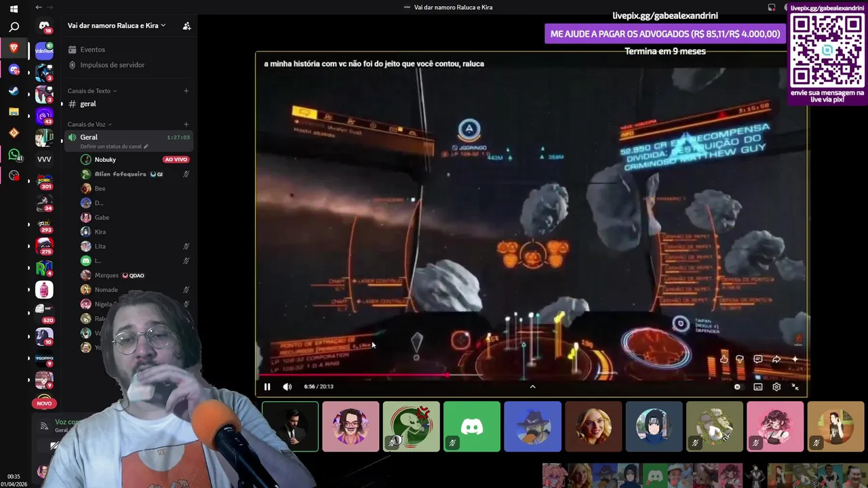Viewport: 868px width, 488px height.
Task: Open server icon with 275 badge
Action: pos(44,246)
